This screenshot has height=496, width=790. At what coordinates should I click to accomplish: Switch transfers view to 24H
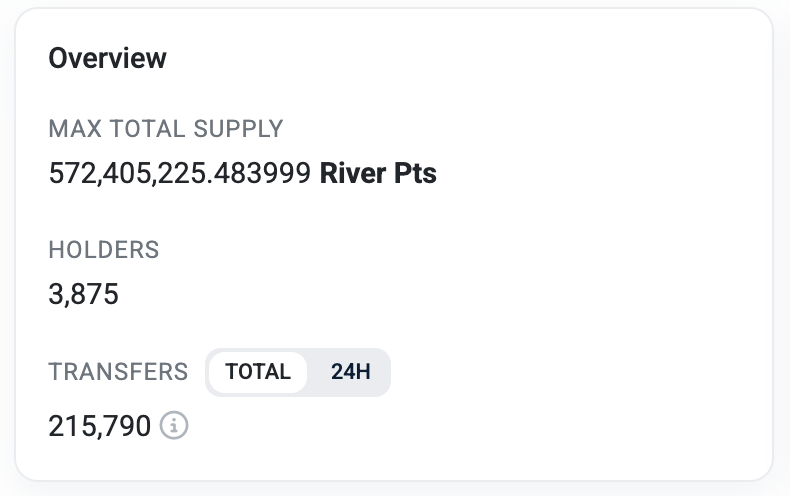point(350,372)
